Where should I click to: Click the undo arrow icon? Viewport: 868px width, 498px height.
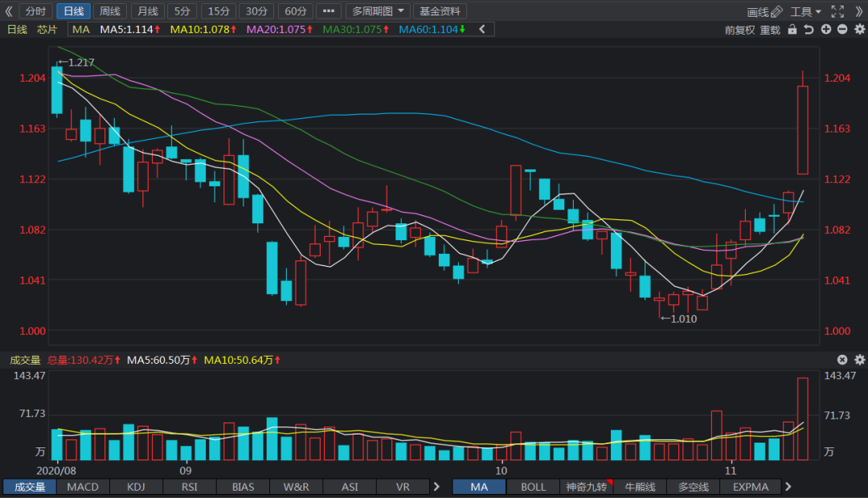(809, 30)
